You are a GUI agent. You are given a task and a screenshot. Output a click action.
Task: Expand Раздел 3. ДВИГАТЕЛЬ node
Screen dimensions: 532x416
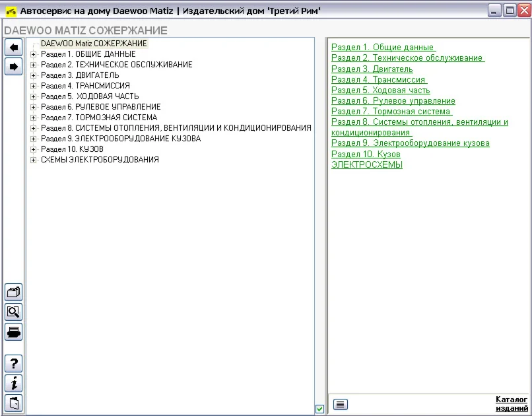click(33, 75)
